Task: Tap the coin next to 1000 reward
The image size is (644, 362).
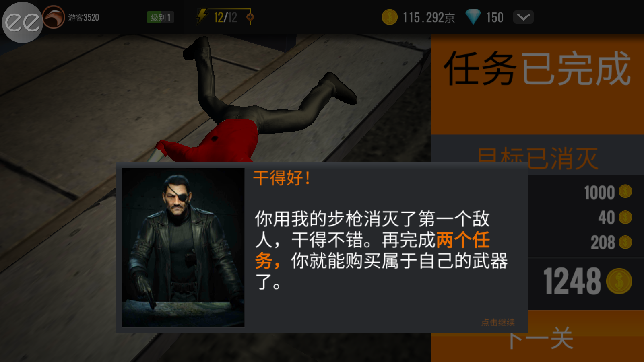Action: tap(625, 191)
